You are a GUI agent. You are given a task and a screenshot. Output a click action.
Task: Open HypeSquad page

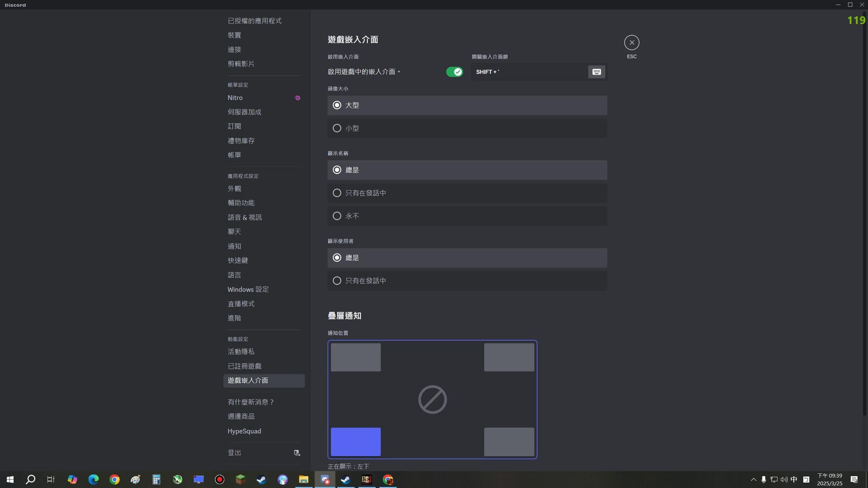264,431
